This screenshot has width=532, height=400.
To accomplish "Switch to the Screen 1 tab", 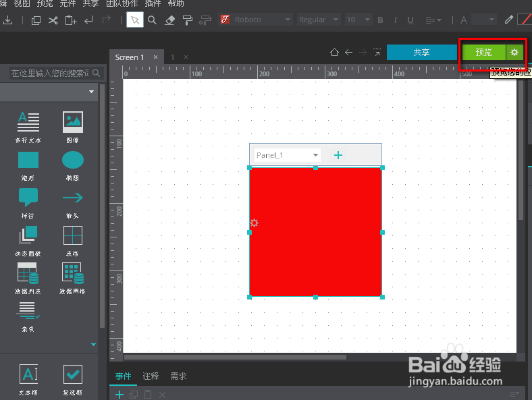I will [x=130, y=57].
